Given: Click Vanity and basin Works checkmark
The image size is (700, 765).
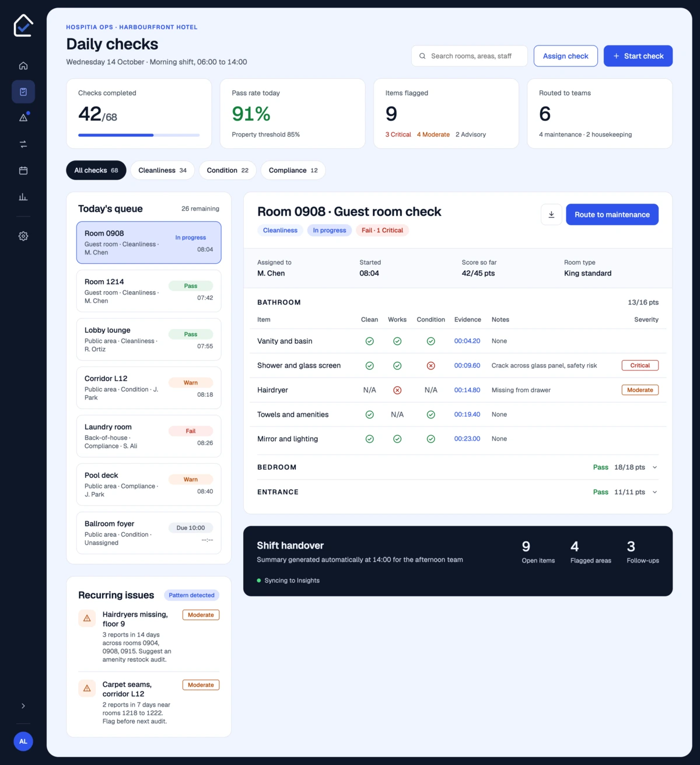Looking at the screenshot, I should pos(397,341).
